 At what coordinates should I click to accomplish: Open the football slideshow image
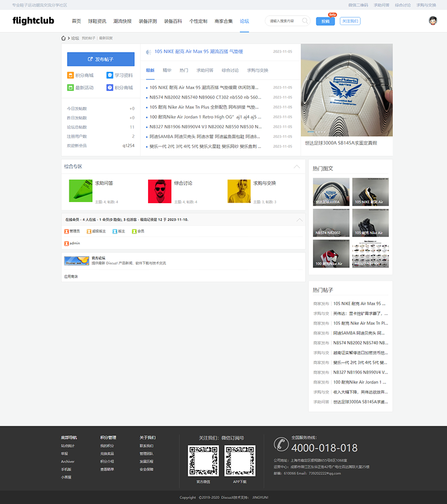346,90
